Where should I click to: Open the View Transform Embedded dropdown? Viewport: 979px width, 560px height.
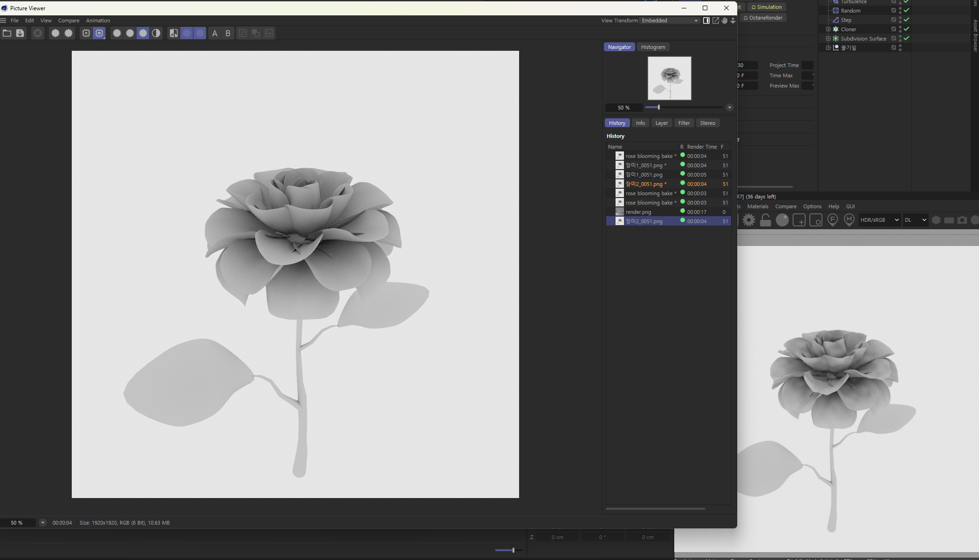670,20
